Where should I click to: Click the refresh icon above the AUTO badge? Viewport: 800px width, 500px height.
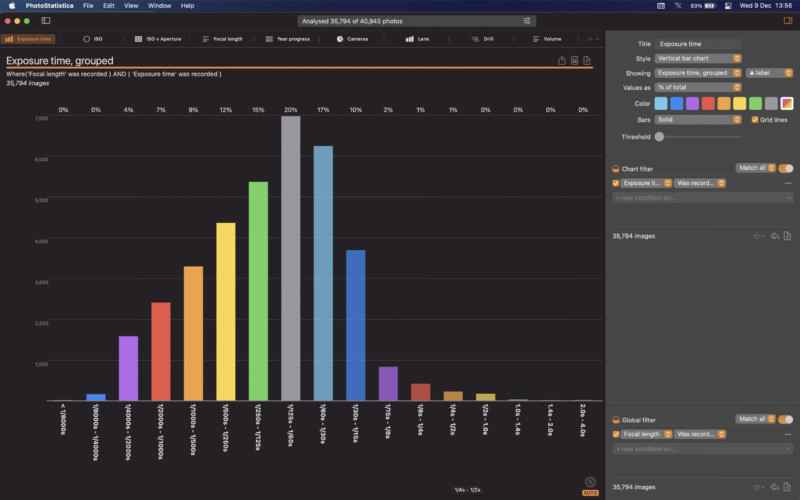[x=590, y=481]
